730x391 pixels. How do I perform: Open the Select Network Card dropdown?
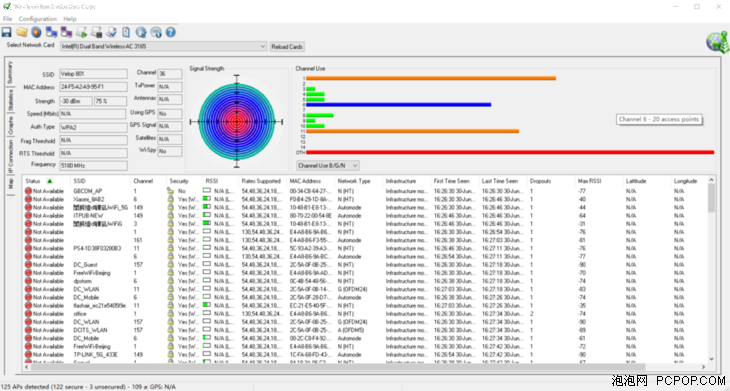click(163, 47)
